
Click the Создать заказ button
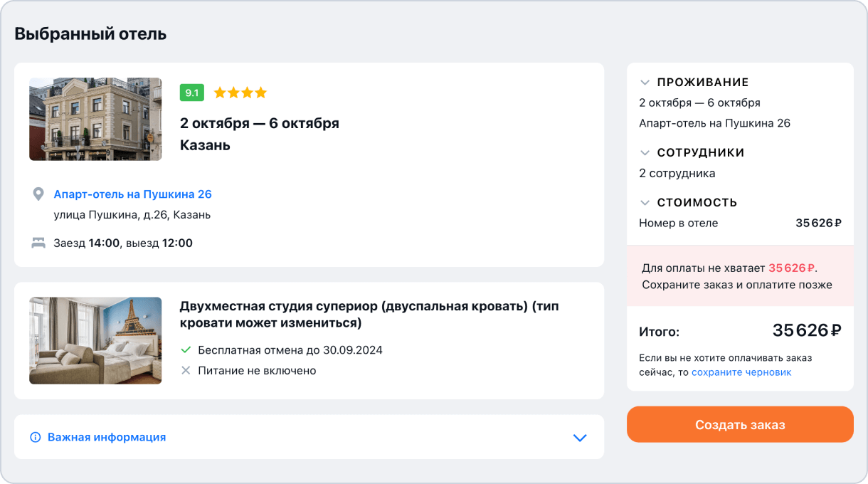[740, 424]
